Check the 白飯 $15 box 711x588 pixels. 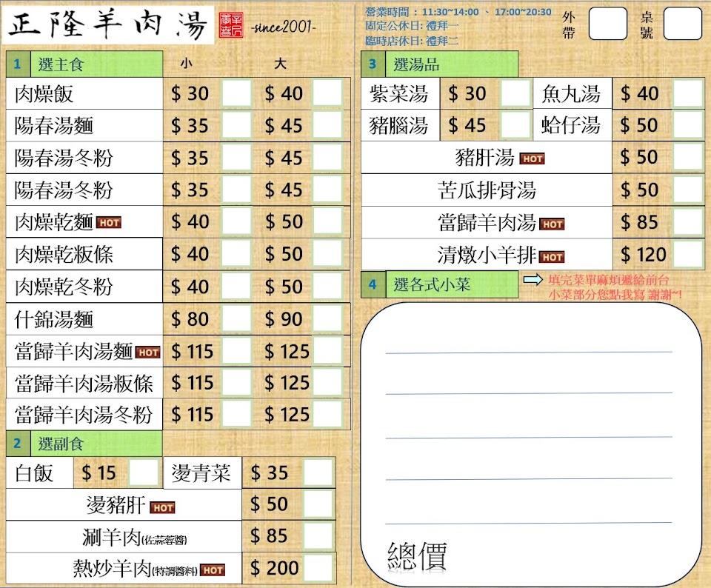[144, 473]
